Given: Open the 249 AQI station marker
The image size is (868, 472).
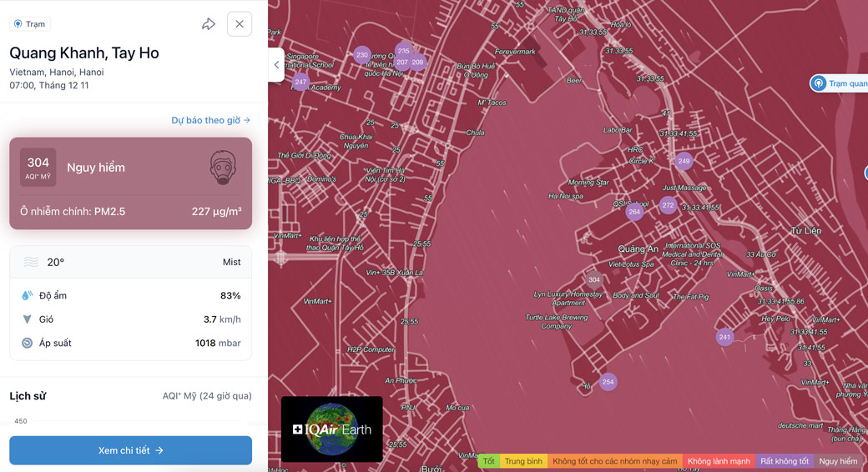Looking at the screenshot, I should click(684, 161).
